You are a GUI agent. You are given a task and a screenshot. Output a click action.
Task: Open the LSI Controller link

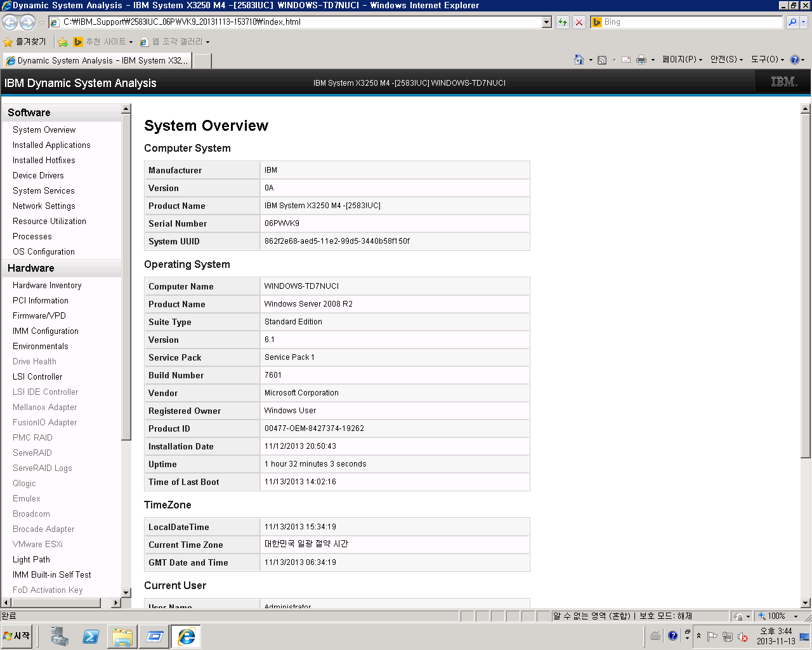pos(37,377)
